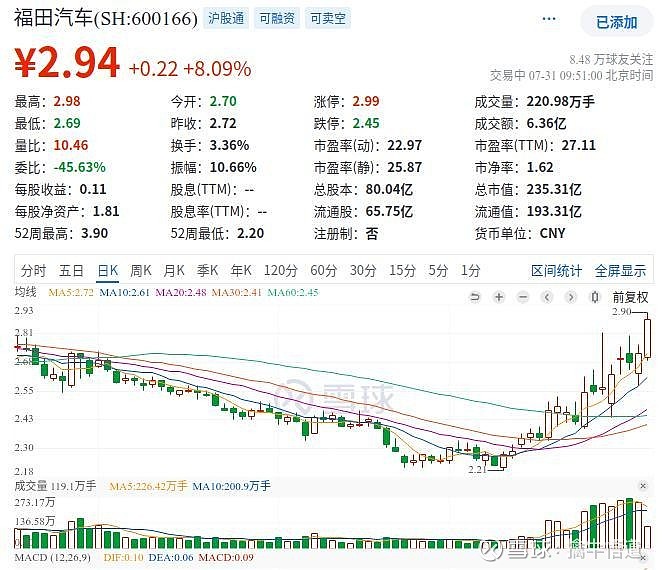Open the three-dot more options menu
This screenshot has height=570, width=662.
(x=548, y=19)
